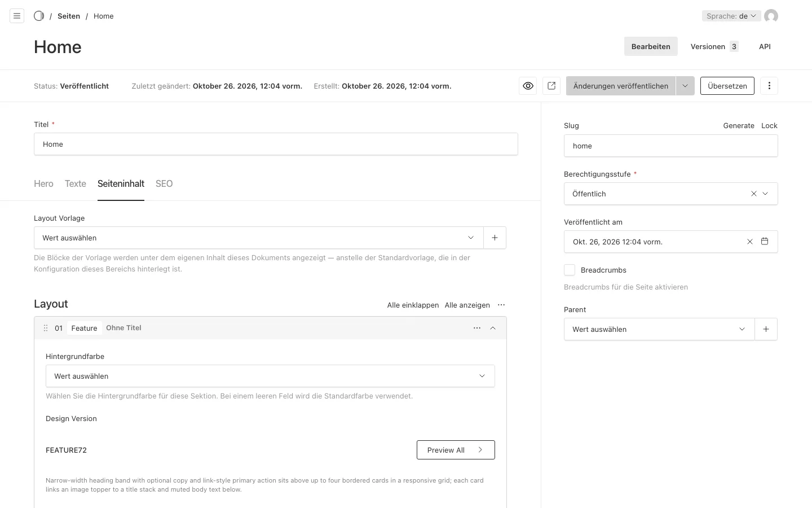Switch to the Hero tab
Viewport: 812px width, 508px height.
[43, 183]
